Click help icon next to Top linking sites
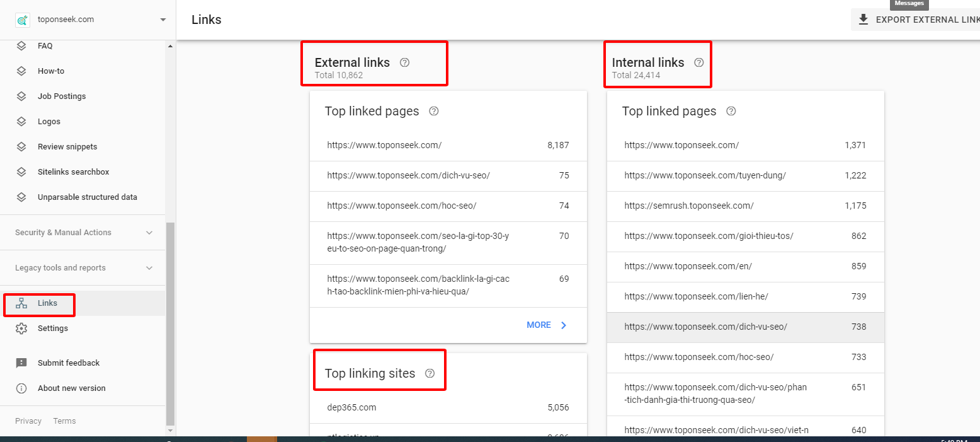The image size is (980, 442). pos(430,373)
